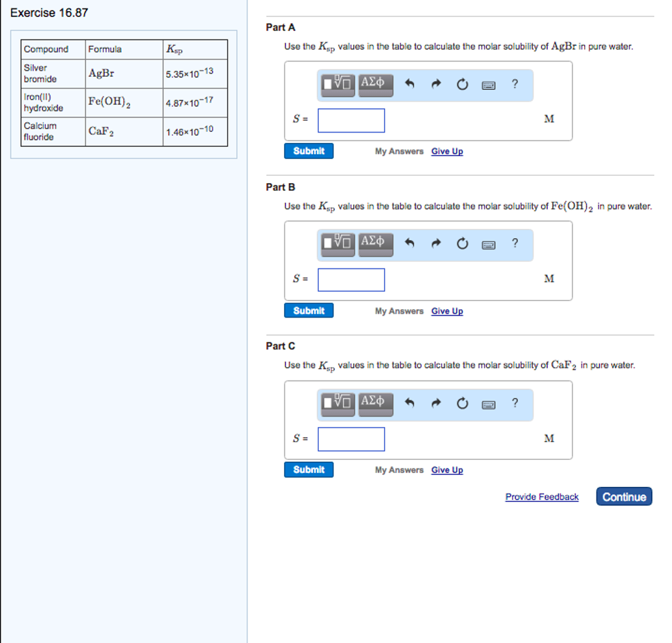Click the CaF₂ formula table cell
Viewport: 672px width, 643px height.
124,132
